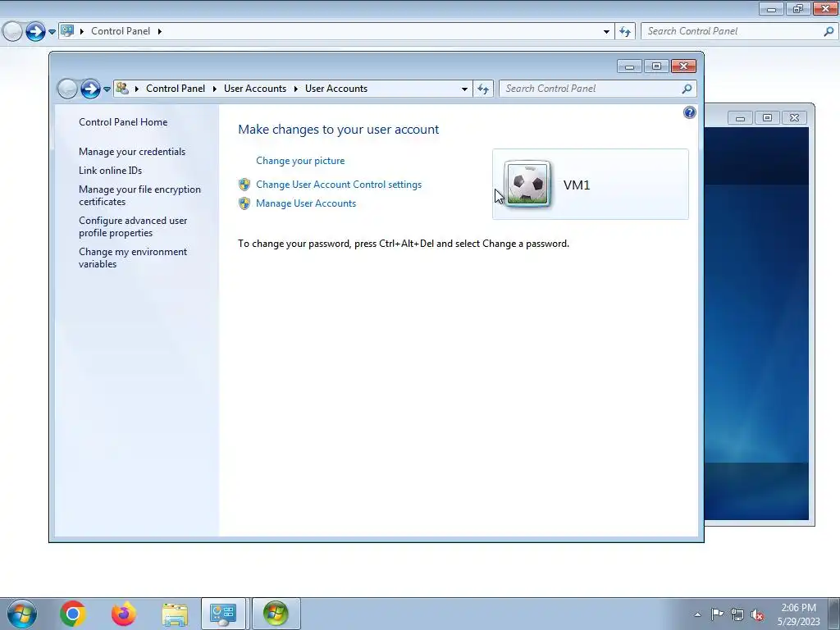The height and width of the screenshot is (630, 840).
Task: Click Forward arrow in background Control Panel window
Action: 35,31
